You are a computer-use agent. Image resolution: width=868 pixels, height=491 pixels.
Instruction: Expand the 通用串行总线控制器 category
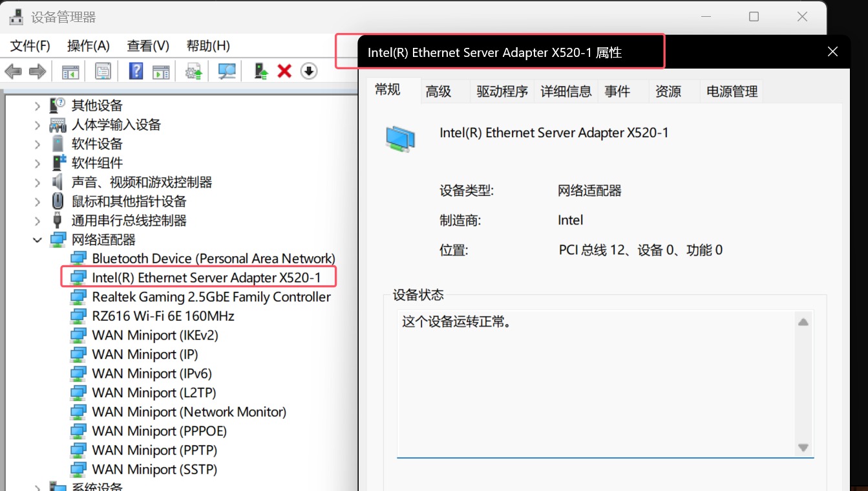coord(37,221)
